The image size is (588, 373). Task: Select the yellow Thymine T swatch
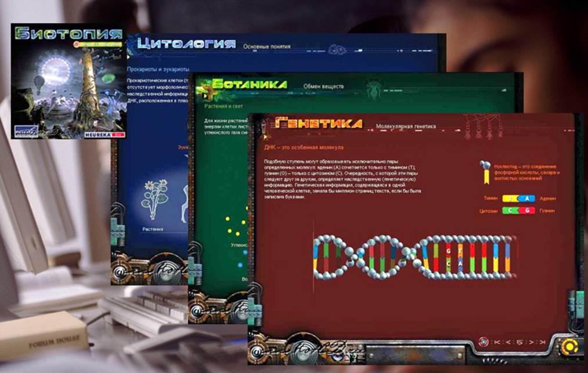(x=510, y=198)
